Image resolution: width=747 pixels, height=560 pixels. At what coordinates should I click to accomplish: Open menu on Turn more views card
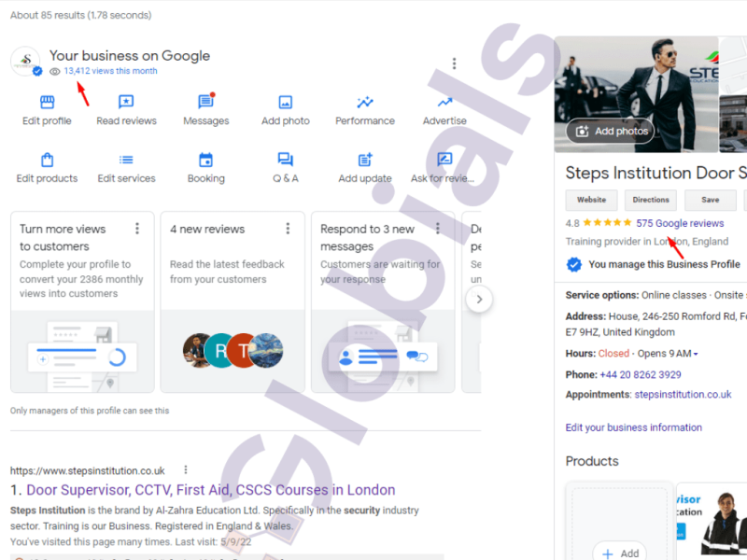[x=137, y=229]
